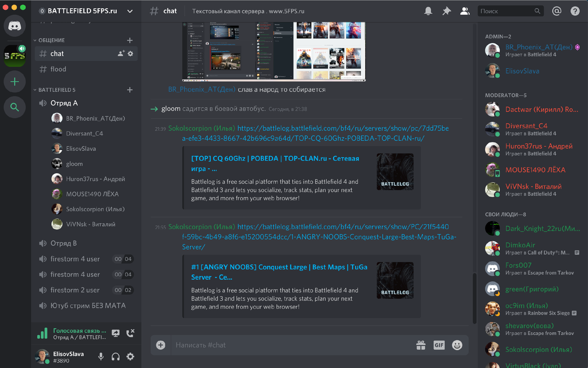Image resolution: width=588 pixels, height=368 pixels.
Task: Open help question mark icon
Action: [x=575, y=11]
